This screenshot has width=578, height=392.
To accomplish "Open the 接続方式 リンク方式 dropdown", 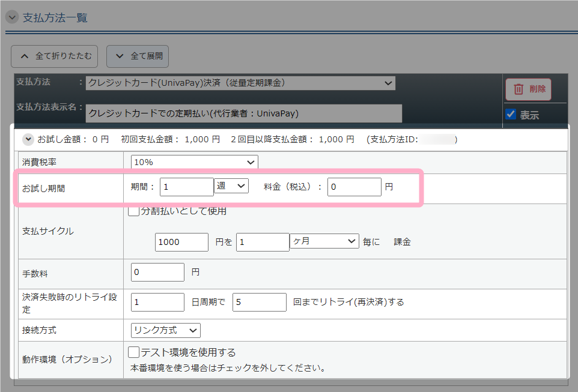I will tap(165, 330).
